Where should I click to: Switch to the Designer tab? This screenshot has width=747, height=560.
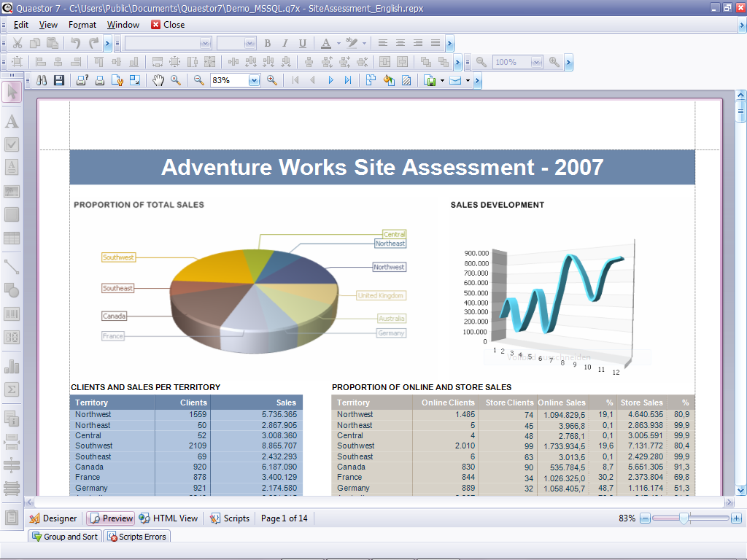click(x=53, y=518)
